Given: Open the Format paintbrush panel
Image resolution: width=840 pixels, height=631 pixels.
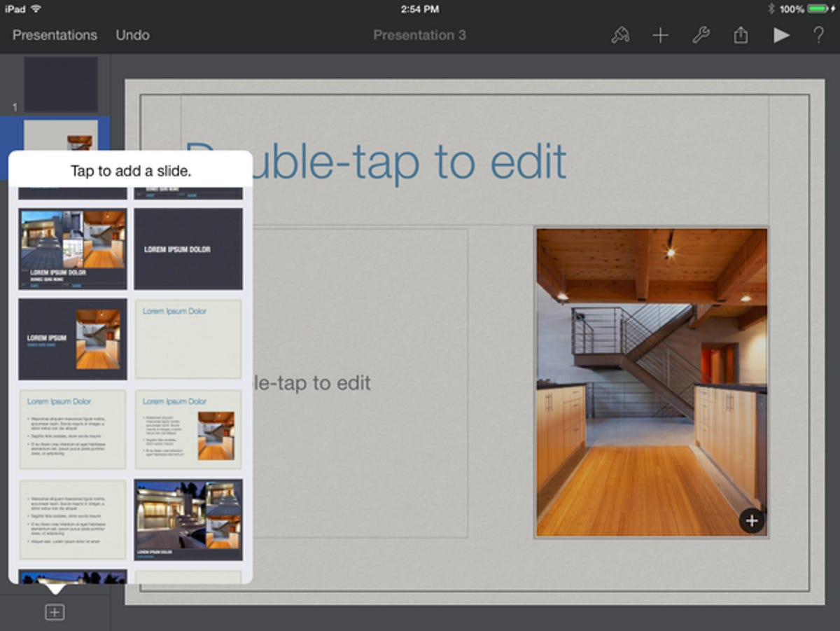Looking at the screenshot, I should (620, 34).
